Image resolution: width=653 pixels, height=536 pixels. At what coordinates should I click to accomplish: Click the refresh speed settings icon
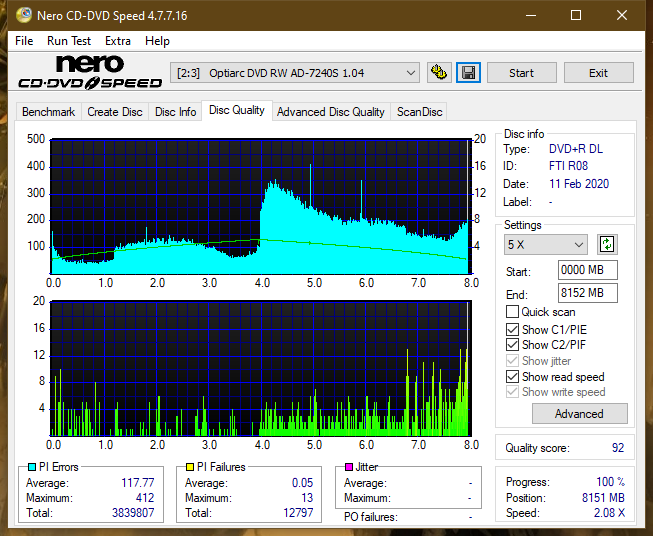click(x=607, y=244)
